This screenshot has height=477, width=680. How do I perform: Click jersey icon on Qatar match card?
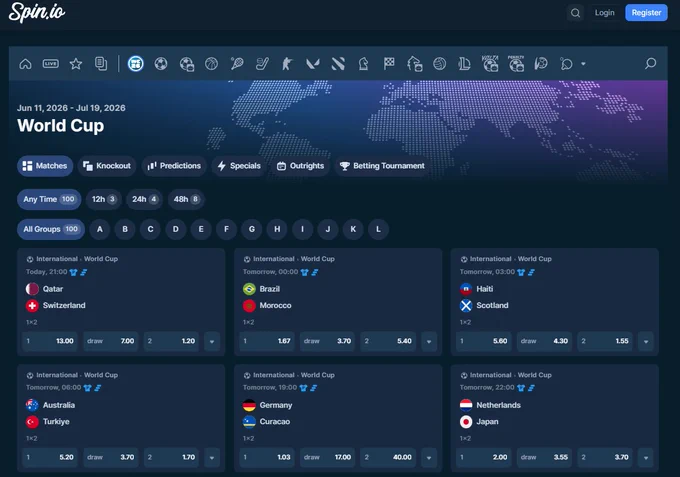pyautogui.click(x=73, y=272)
